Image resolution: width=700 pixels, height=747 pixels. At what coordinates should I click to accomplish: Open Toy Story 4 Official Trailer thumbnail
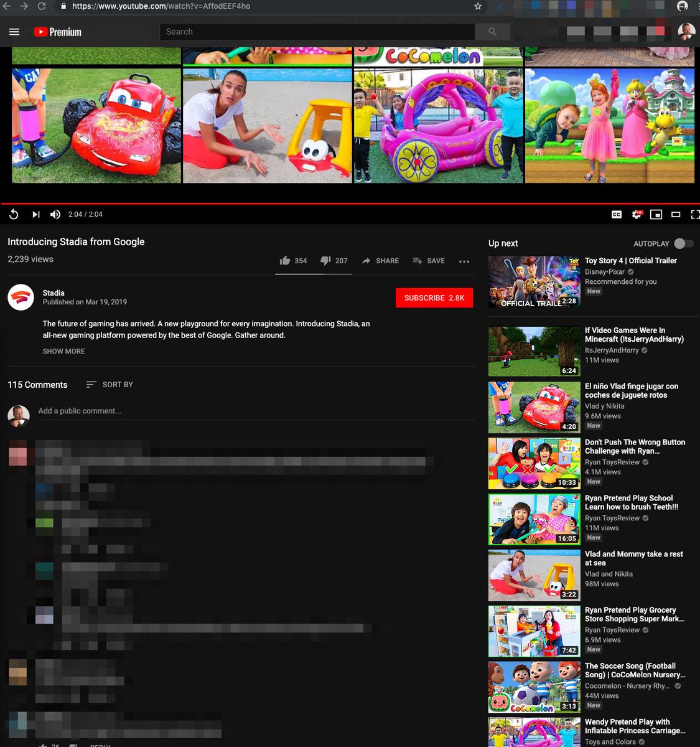coord(534,282)
